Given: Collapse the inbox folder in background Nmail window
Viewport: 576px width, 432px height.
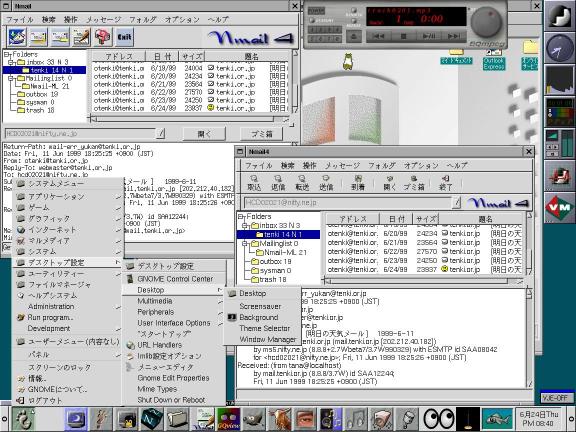Looking at the screenshot, I should 11,62.
